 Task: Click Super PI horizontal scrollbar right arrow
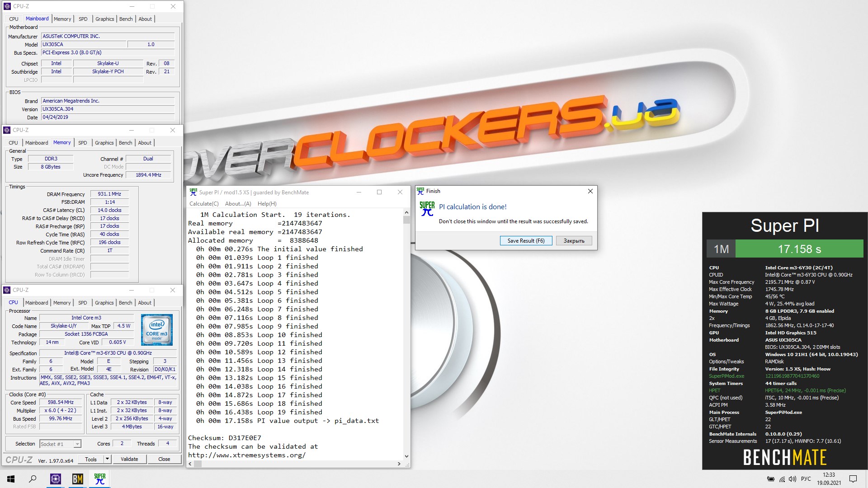(x=399, y=464)
